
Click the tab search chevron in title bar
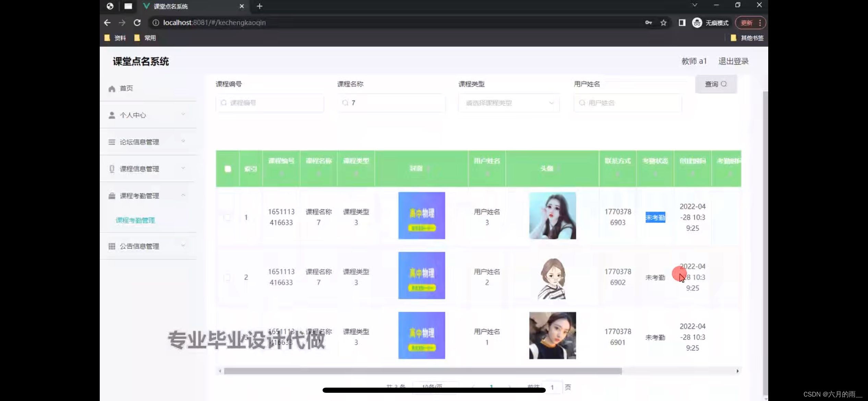pos(695,5)
